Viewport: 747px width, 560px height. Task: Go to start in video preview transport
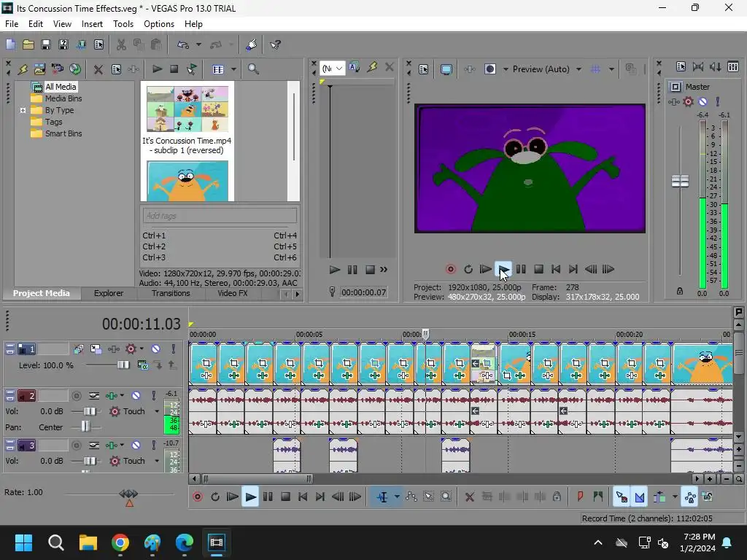556,270
